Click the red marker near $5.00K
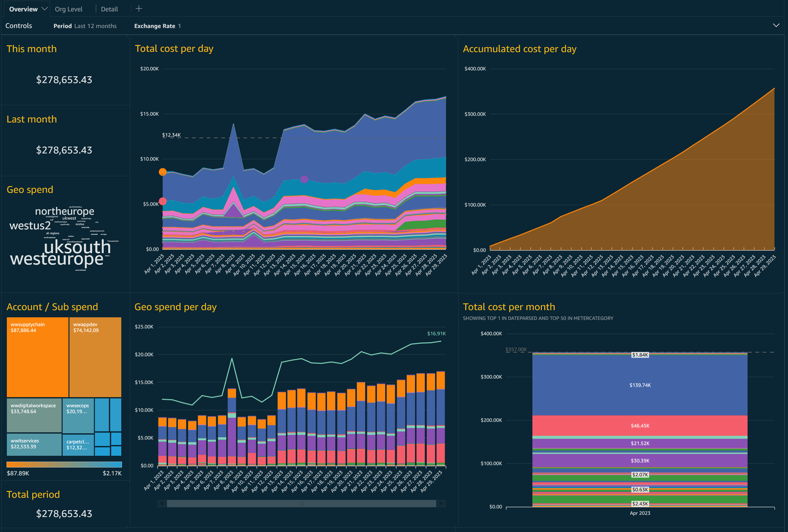This screenshot has width=788, height=532. coord(163,201)
